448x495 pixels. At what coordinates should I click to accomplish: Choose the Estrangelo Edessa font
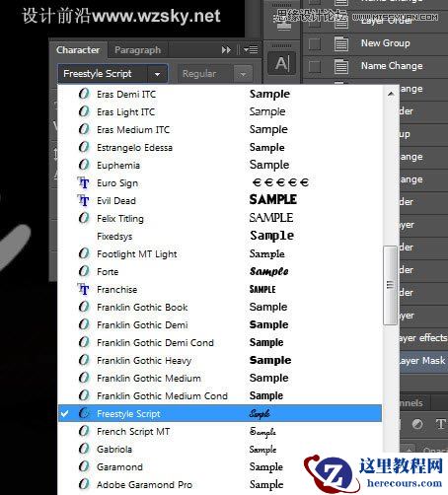220,147
